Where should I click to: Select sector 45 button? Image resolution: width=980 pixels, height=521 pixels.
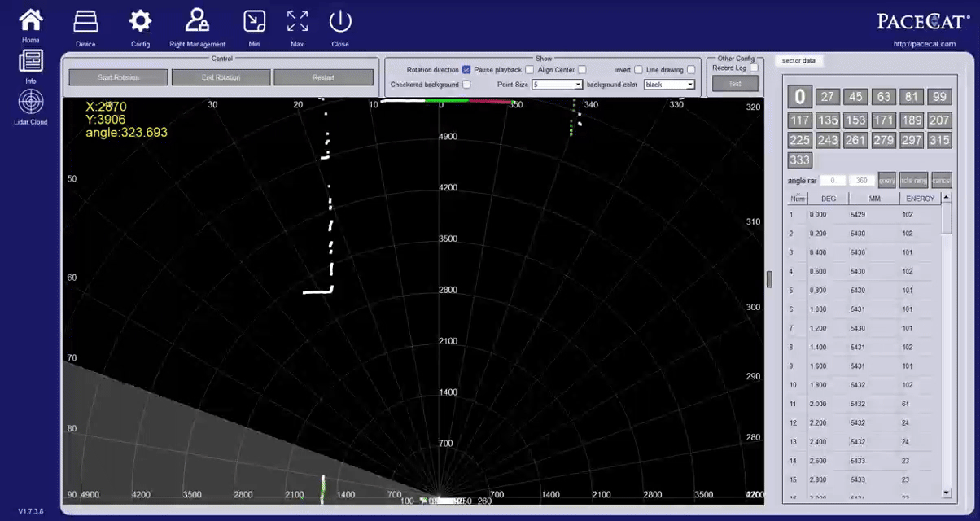click(x=855, y=97)
